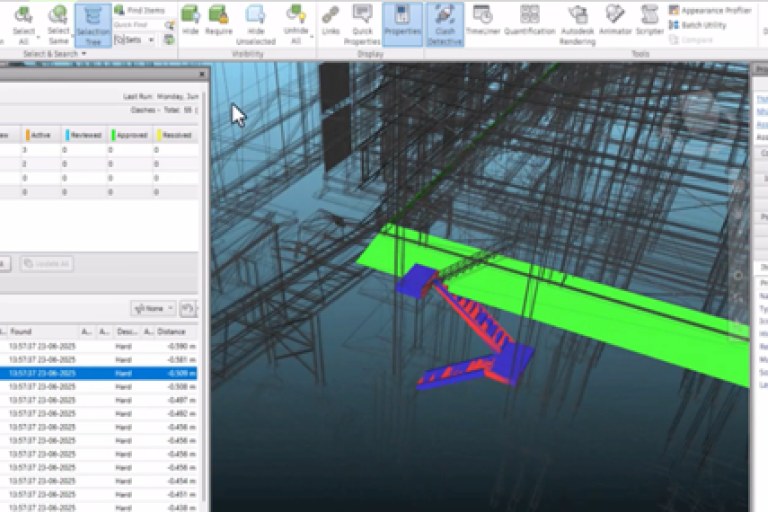Click the Update All button
The width and height of the screenshot is (768, 512).
[46, 264]
